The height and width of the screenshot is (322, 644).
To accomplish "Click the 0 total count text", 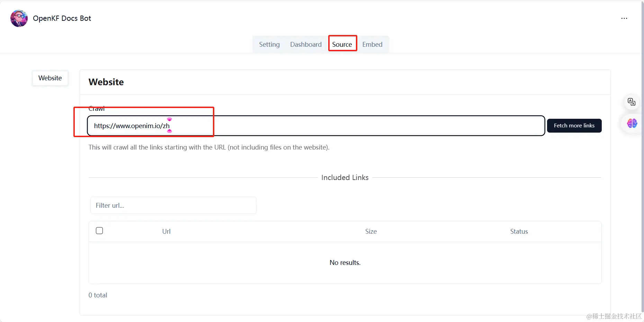I will (98, 295).
